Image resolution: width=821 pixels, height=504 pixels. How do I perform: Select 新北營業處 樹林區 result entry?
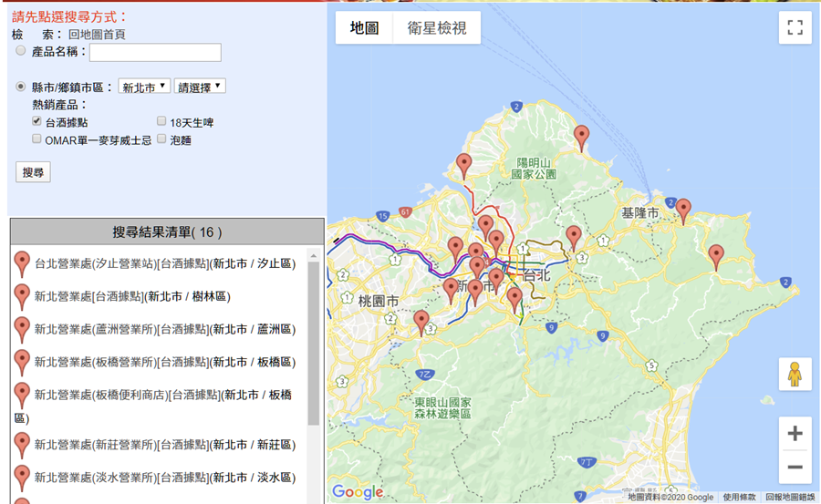(132, 297)
